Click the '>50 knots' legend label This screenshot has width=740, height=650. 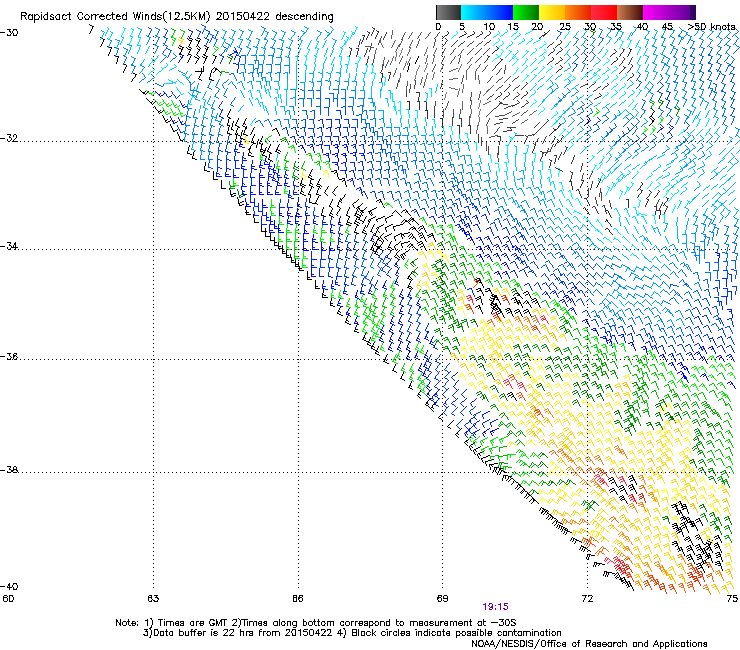pyautogui.click(x=712, y=27)
